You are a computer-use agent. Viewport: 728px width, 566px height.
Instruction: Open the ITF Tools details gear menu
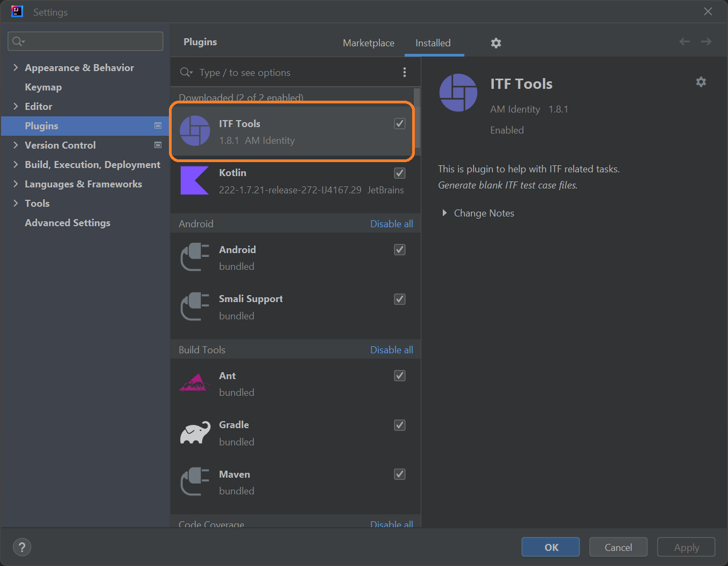click(x=701, y=82)
